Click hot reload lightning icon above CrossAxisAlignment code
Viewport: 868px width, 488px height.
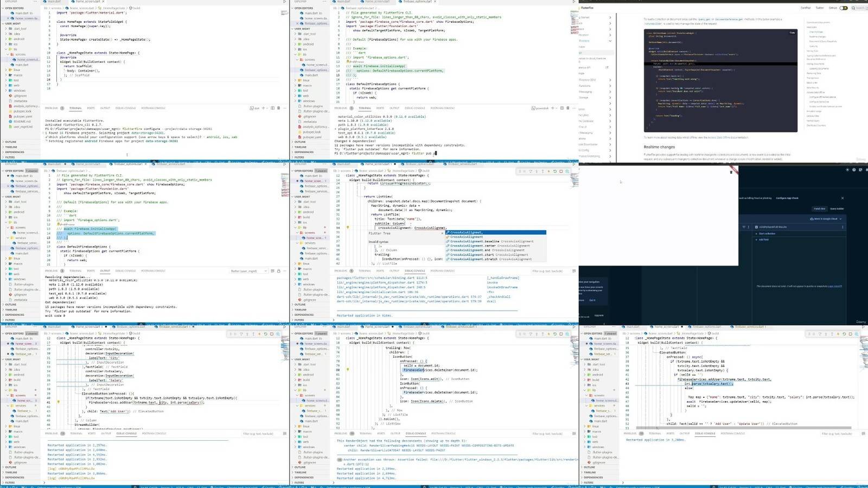(548, 171)
